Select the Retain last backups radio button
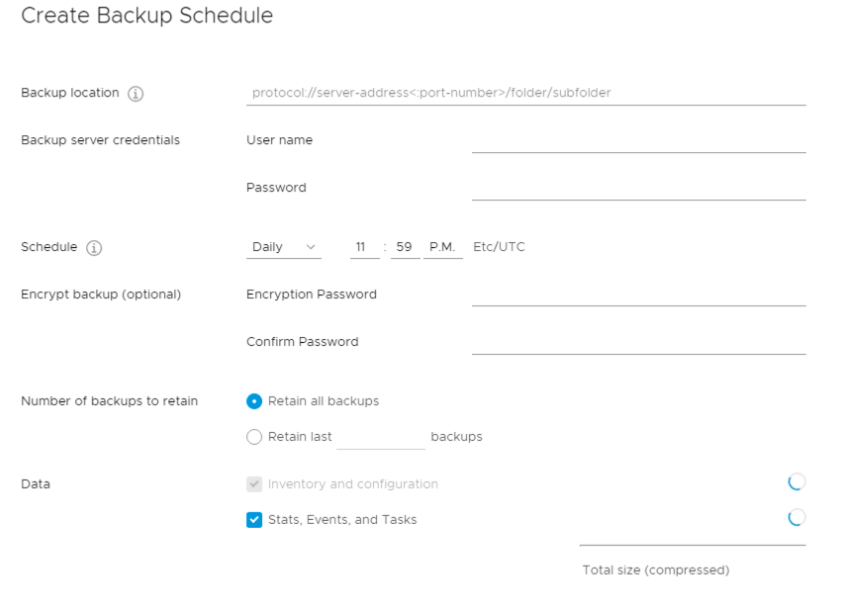The image size is (843, 589). pyautogui.click(x=254, y=436)
